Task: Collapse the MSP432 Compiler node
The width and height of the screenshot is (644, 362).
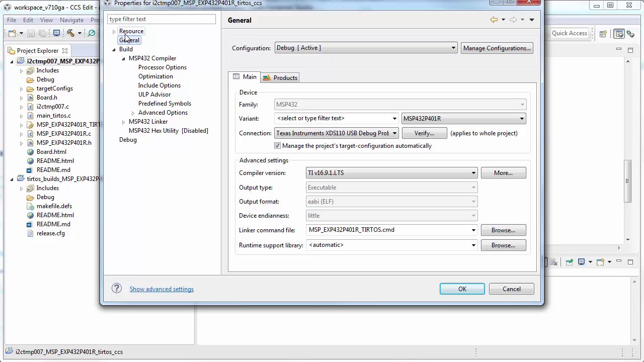Action: pos(123,58)
